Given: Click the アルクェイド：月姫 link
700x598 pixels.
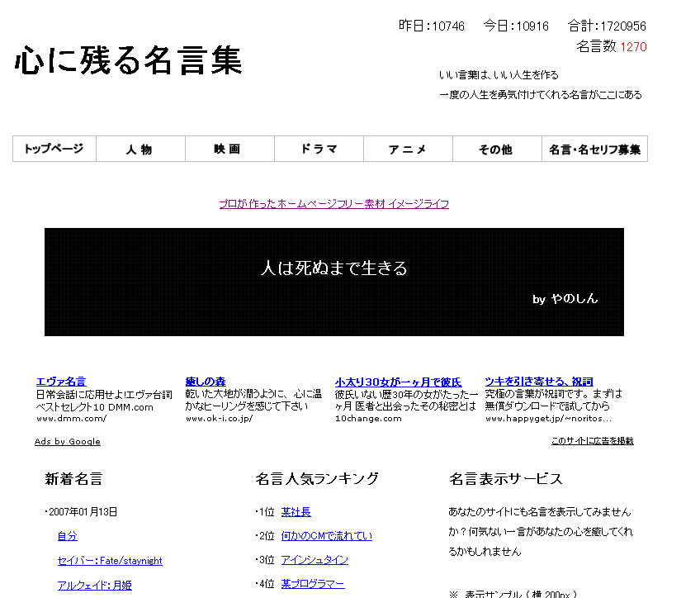Looking at the screenshot, I should coord(94,585).
